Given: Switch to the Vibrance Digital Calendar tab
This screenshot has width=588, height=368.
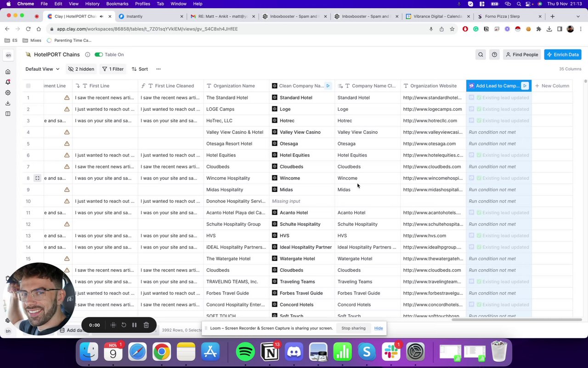Looking at the screenshot, I should (x=437, y=16).
